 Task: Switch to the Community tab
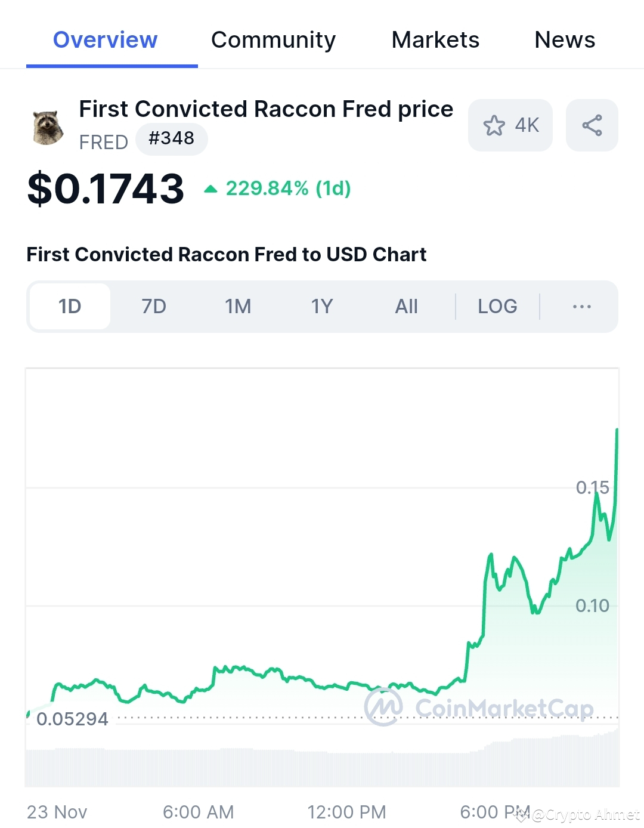click(x=273, y=39)
